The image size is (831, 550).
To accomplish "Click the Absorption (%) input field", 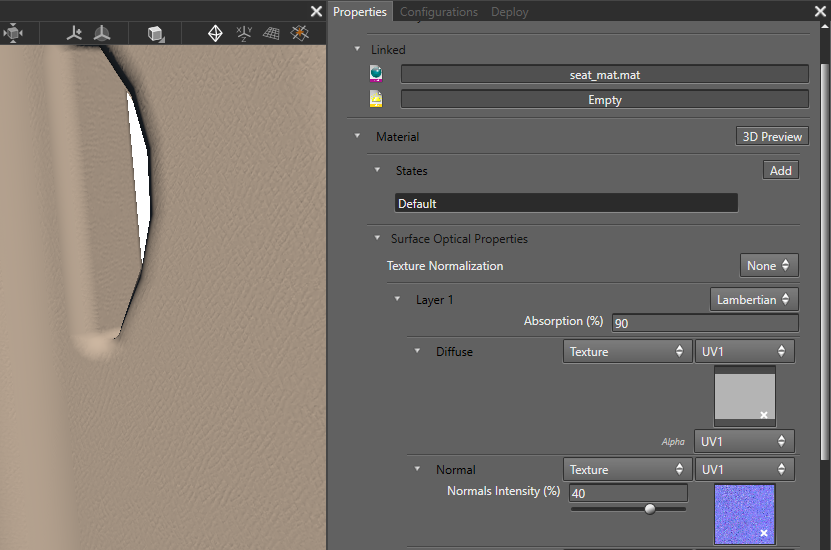I will [705, 323].
